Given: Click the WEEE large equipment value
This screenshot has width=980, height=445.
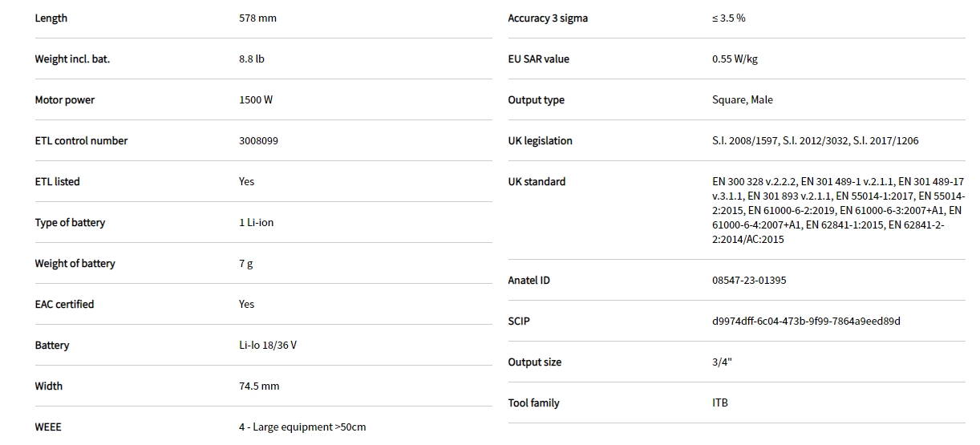Looking at the screenshot, I should pos(302,427).
